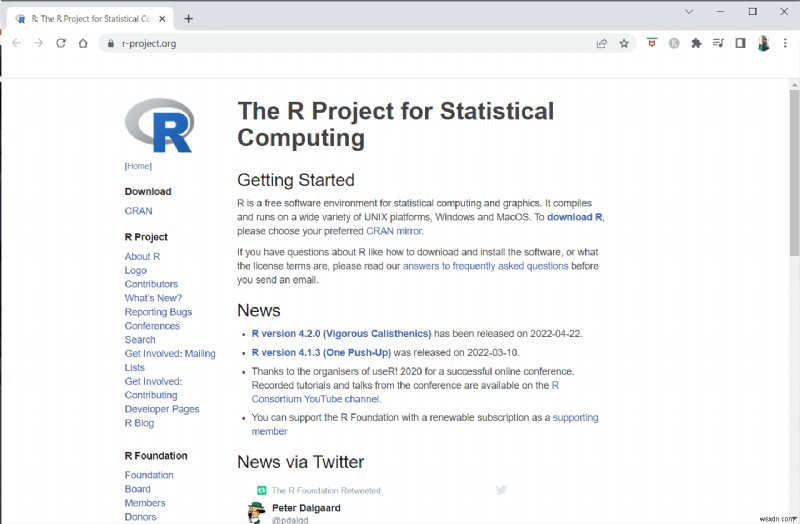This screenshot has height=524, width=800.
Task: Close the R Project tab
Action: click(x=162, y=19)
